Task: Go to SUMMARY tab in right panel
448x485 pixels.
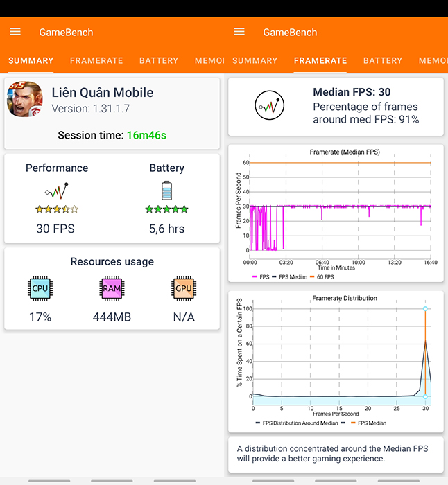Action: (255, 61)
